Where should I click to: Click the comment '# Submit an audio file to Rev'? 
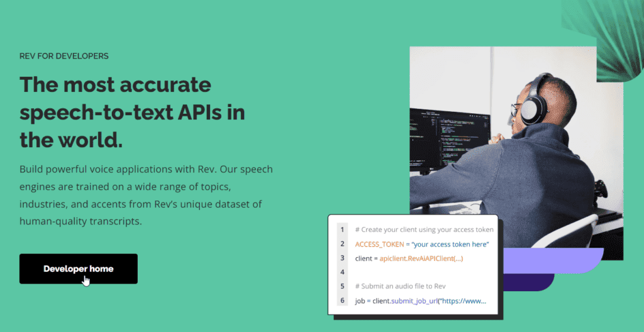(401, 286)
